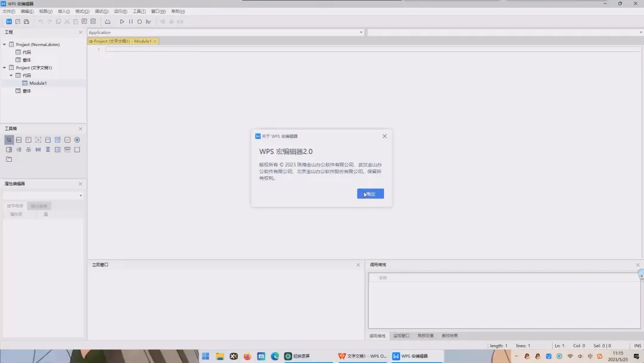Pause macro execution with Pause icon
Screen dimensions: 644x363
(x=131, y=21)
